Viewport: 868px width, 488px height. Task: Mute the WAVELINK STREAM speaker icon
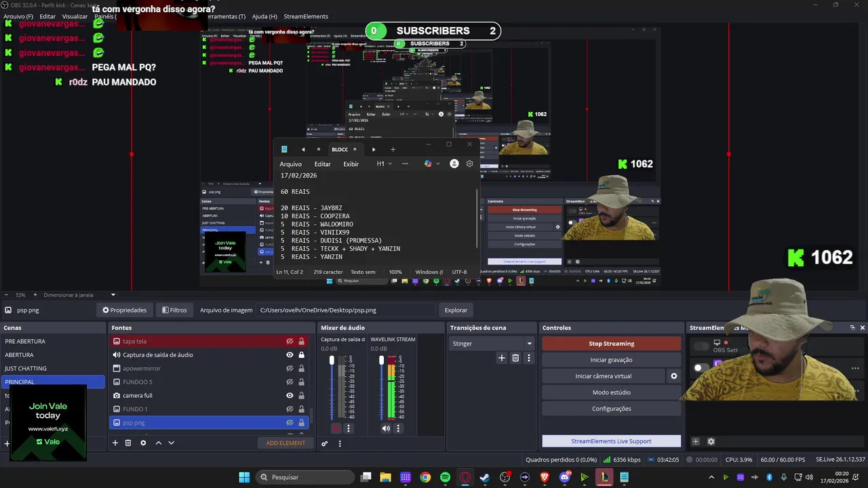386,428
